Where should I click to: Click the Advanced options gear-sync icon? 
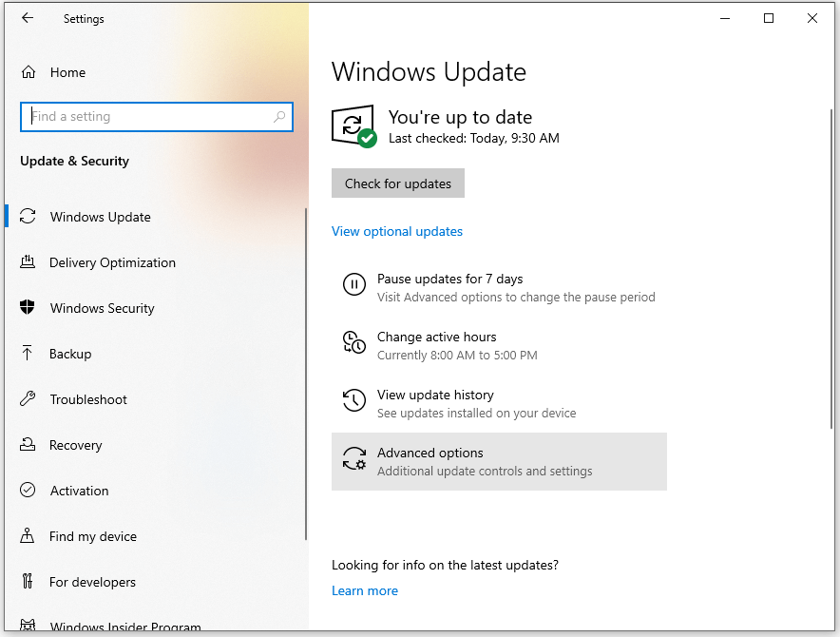tap(354, 458)
